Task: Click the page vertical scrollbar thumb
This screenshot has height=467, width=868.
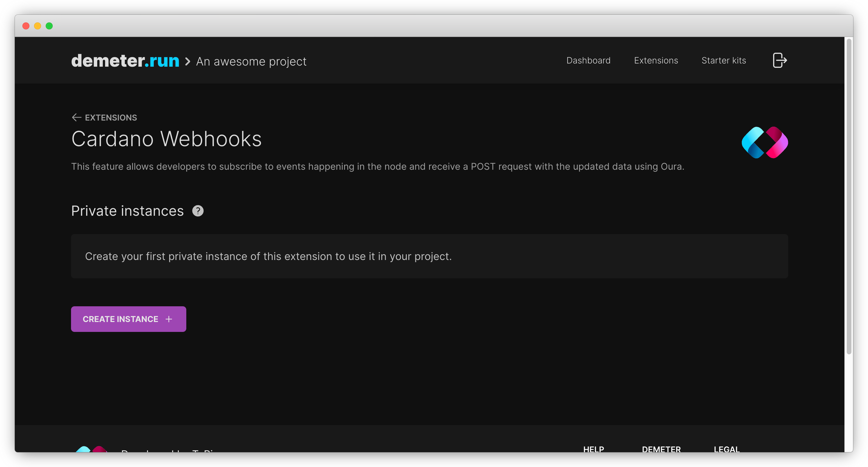Action: 849,197
